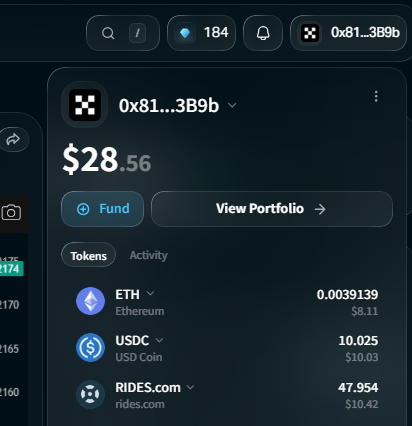This screenshot has width=412, height=426.
Task: Click the RIDES.com token logo
Action: click(x=90, y=394)
